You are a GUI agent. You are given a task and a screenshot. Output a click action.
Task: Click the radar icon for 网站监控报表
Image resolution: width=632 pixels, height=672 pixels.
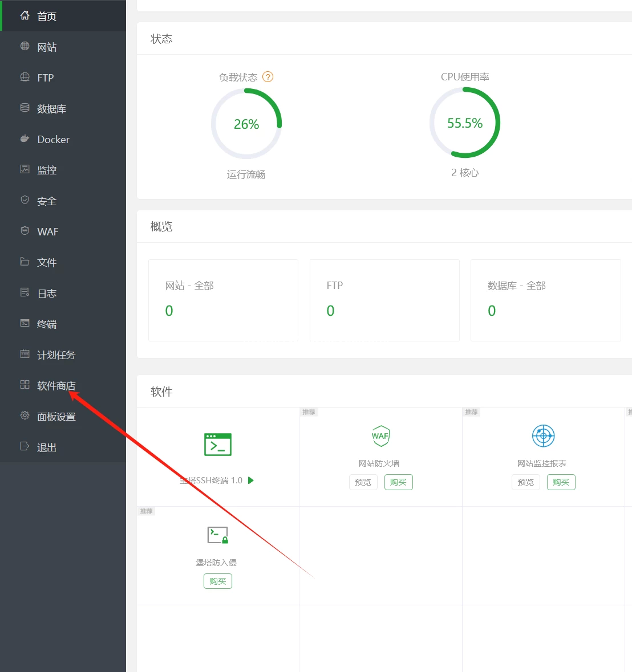[543, 436]
